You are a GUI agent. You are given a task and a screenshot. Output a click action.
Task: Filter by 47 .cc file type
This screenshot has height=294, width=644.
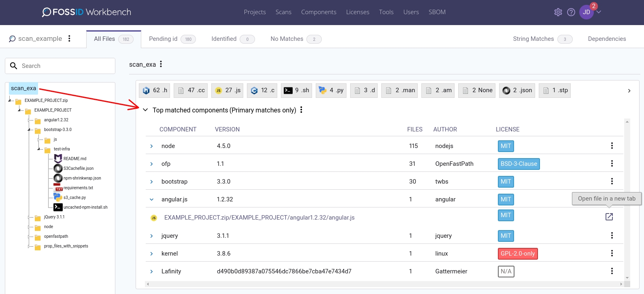191,90
